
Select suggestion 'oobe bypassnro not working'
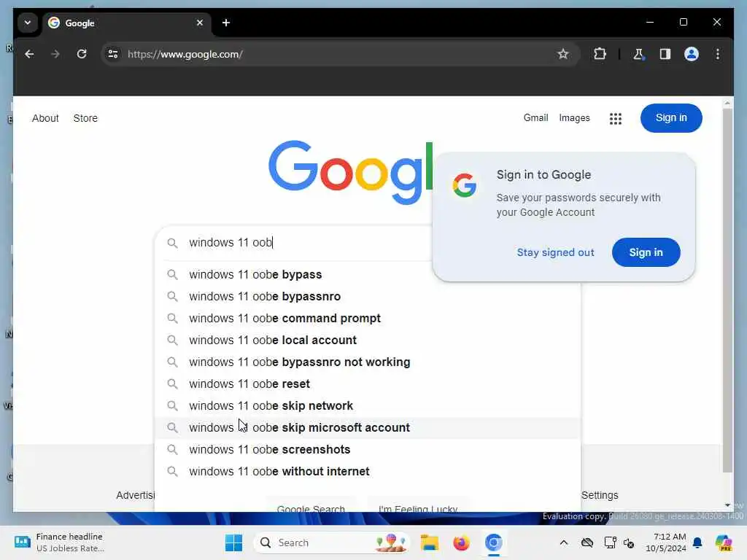click(x=368, y=362)
